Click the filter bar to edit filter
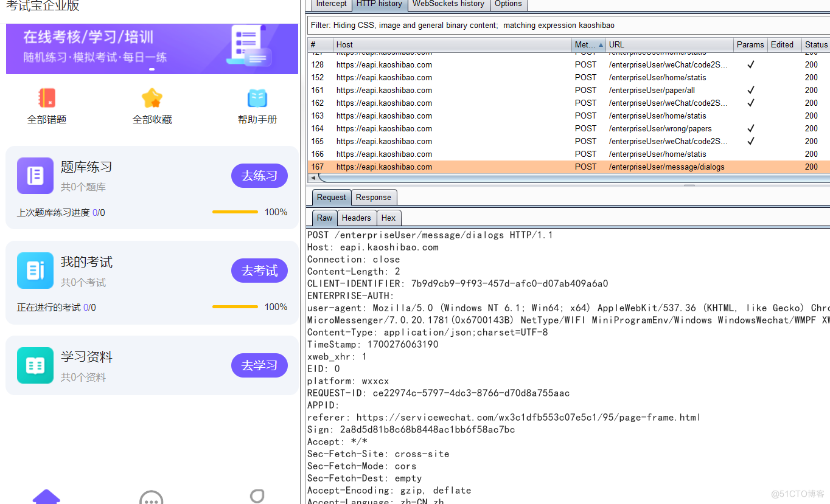 (x=568, y=26)
